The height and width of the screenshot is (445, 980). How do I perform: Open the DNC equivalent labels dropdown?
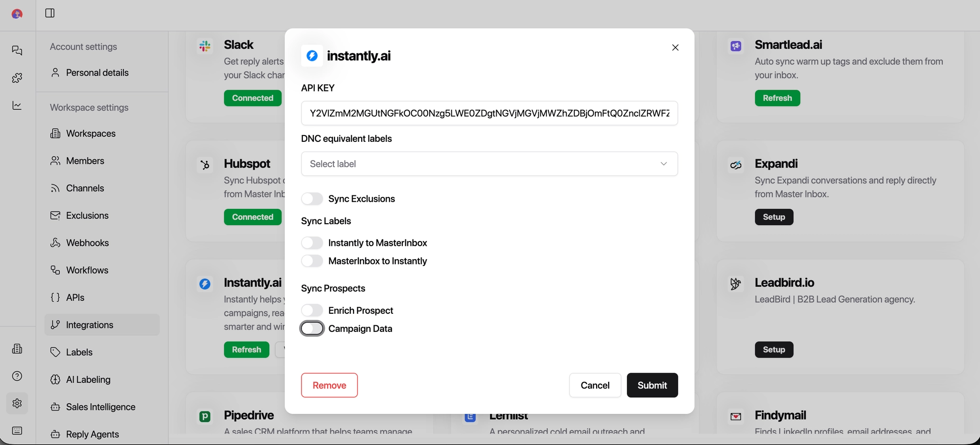(489, 163)
